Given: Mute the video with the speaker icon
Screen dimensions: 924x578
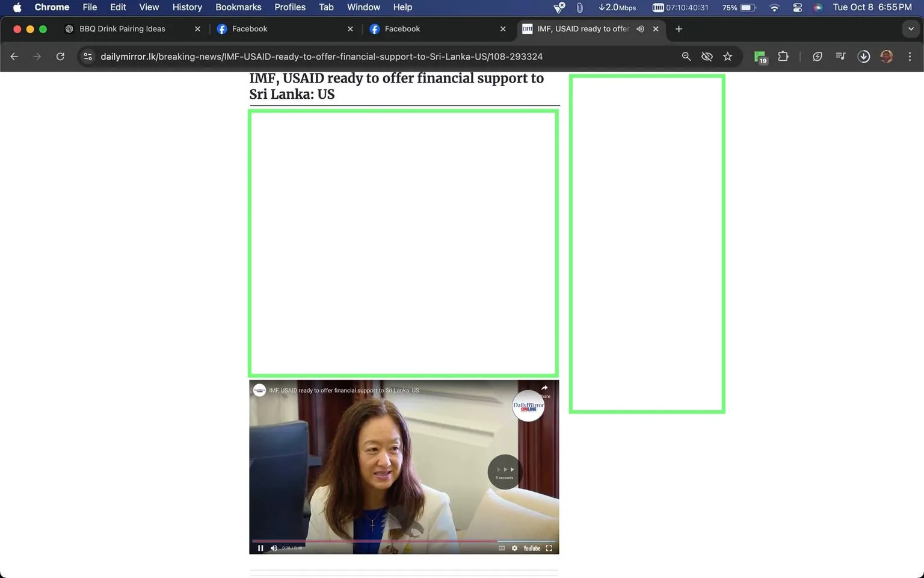Looking at the screenshot, I should coord(274,548).
